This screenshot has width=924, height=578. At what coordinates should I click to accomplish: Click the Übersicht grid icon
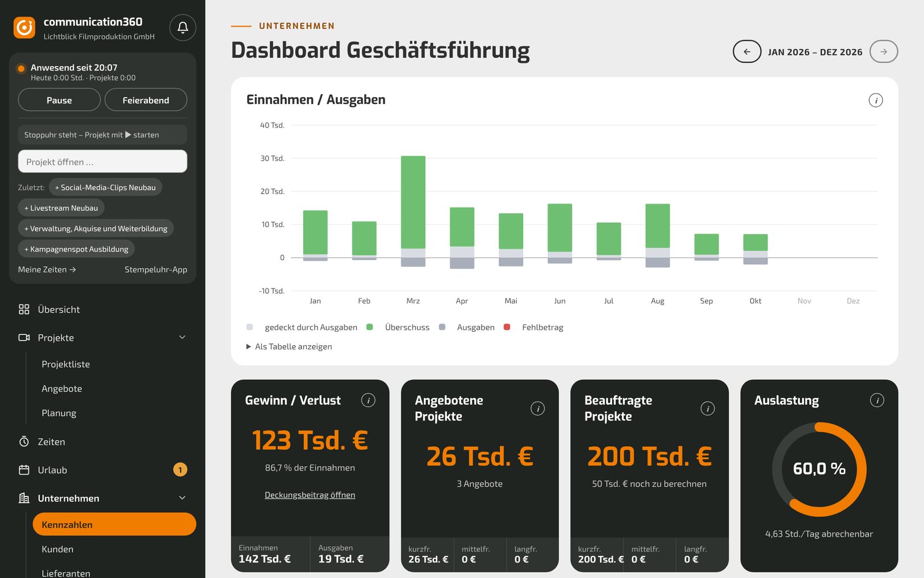pyautogui.click(x=24, y=309)
